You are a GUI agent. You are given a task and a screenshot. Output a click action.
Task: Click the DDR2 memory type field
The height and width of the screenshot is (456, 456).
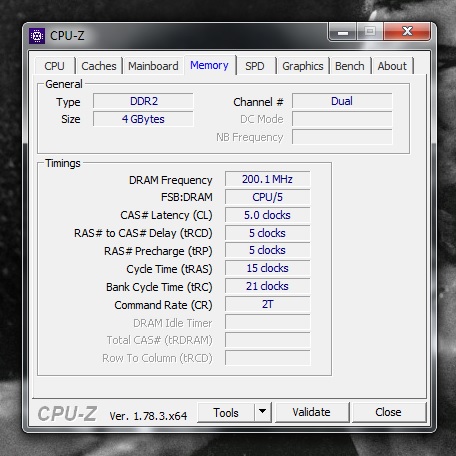click(x=143, y=101)
